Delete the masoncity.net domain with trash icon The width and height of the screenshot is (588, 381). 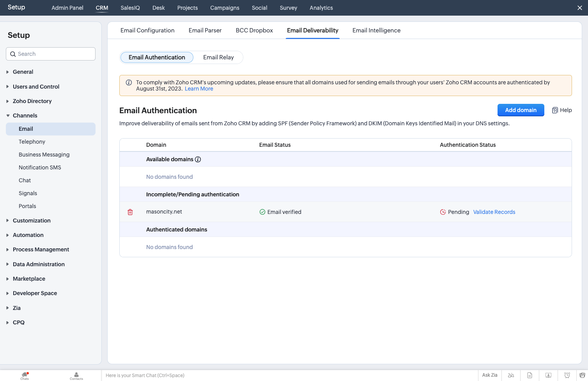130,212
